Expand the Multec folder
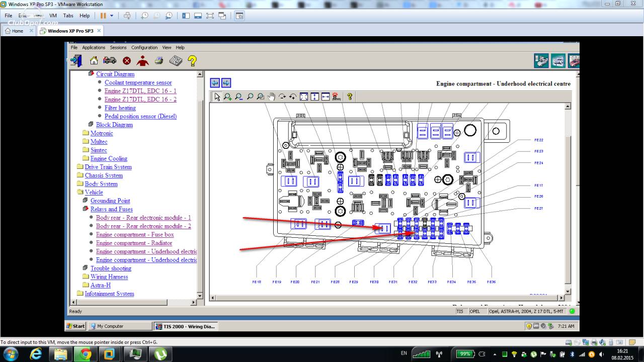Screen dimensions: 644x362 point(99,142)
